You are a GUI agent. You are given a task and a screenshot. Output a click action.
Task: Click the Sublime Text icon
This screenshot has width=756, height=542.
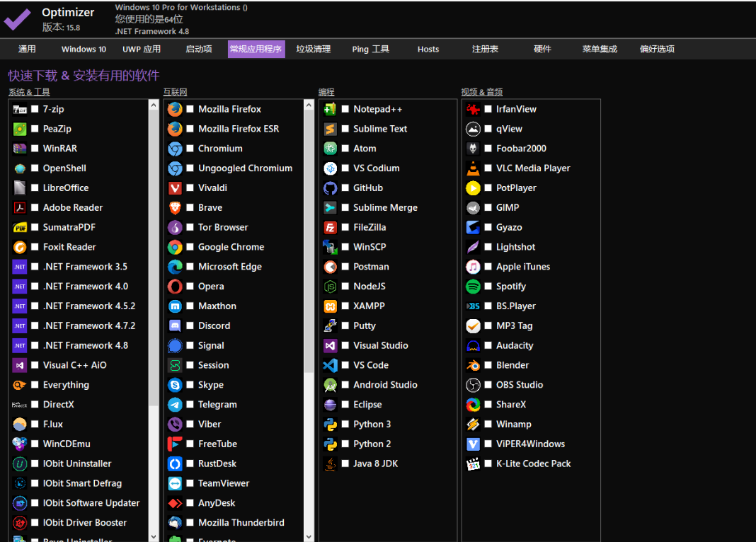pos(331,129)
